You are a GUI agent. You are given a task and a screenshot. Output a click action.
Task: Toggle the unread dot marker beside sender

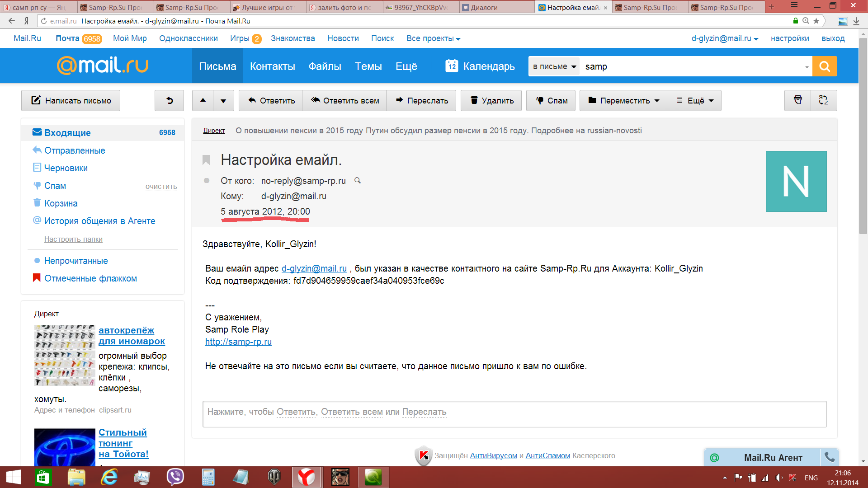point(207,181)
